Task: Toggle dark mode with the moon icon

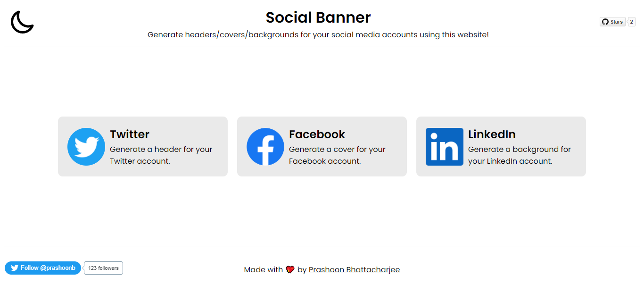Action: pyautogui.click(x=22, y=22)
